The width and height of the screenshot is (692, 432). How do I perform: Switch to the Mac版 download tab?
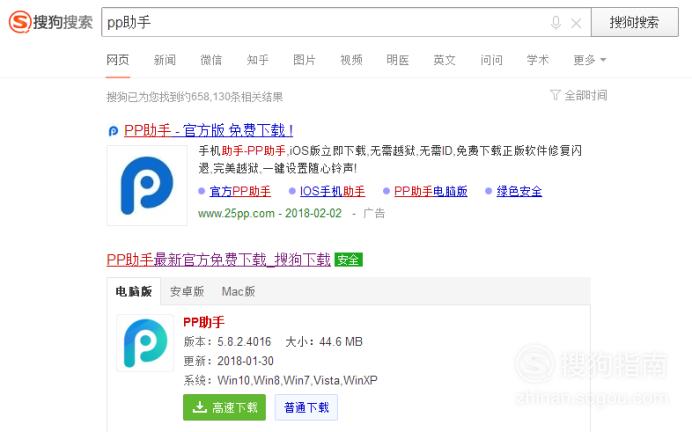click(x=238, y=291)
